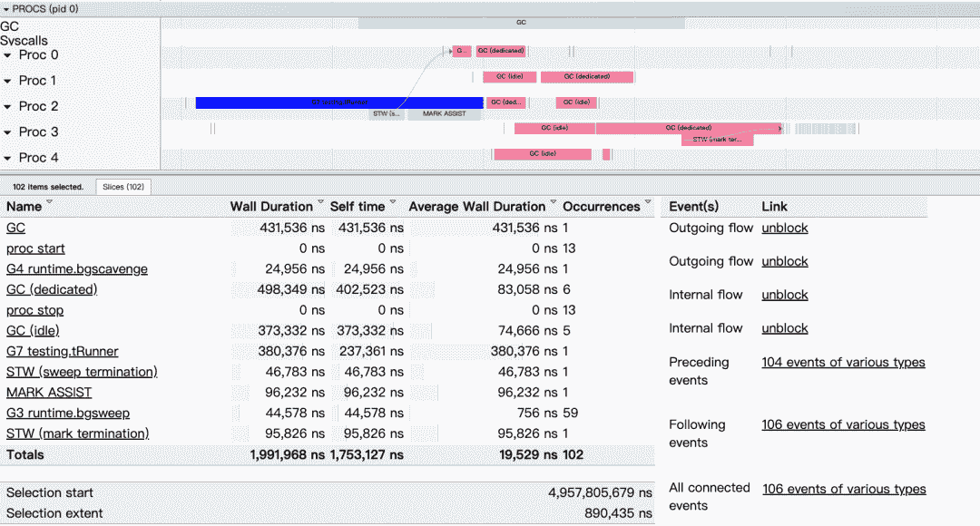This screenshot has height=526, width=980.
Task: Sort table by Wall Duration arrow icon
Action: [320, 204]
